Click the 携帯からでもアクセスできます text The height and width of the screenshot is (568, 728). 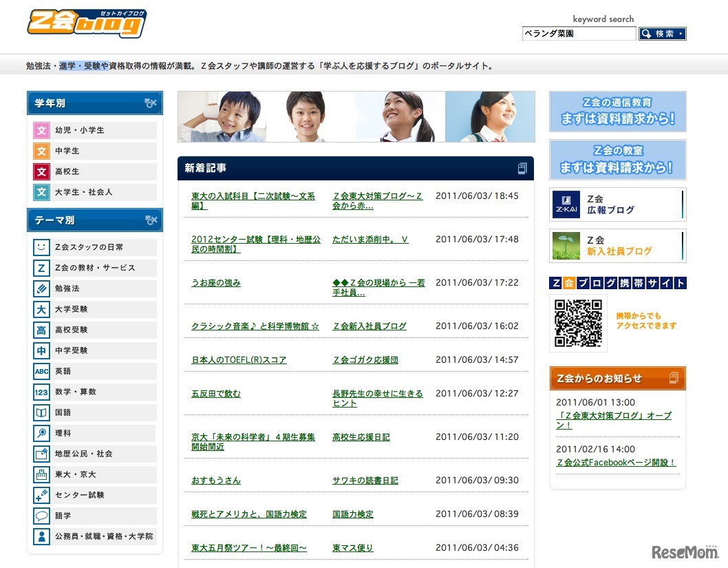[646, 321]
